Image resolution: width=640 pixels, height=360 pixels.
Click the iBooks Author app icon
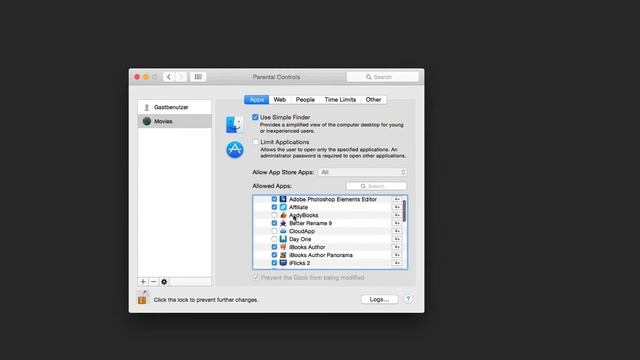pyautogui.click(x=283, y=247)
